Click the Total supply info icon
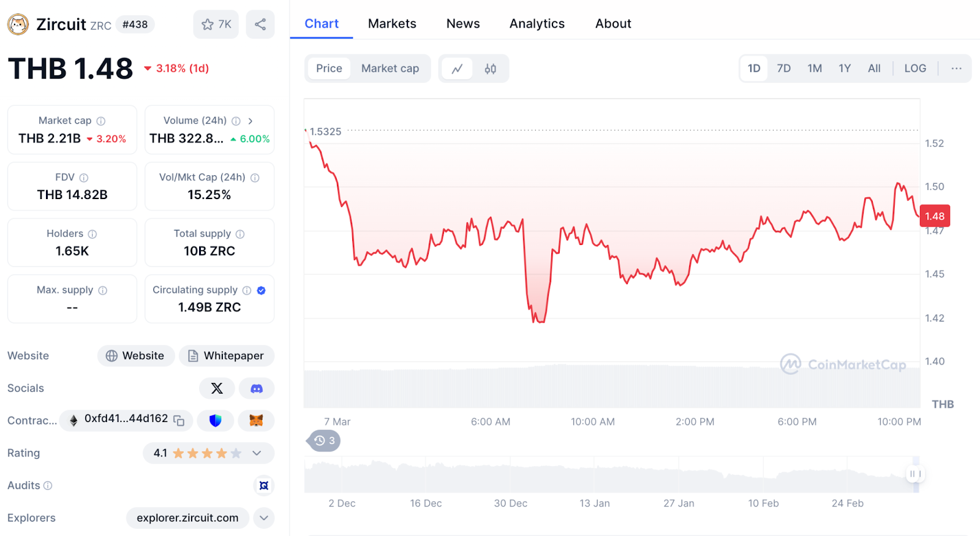Image resolution: width=980 pixels, height=536 pixels. click(240, 234)
